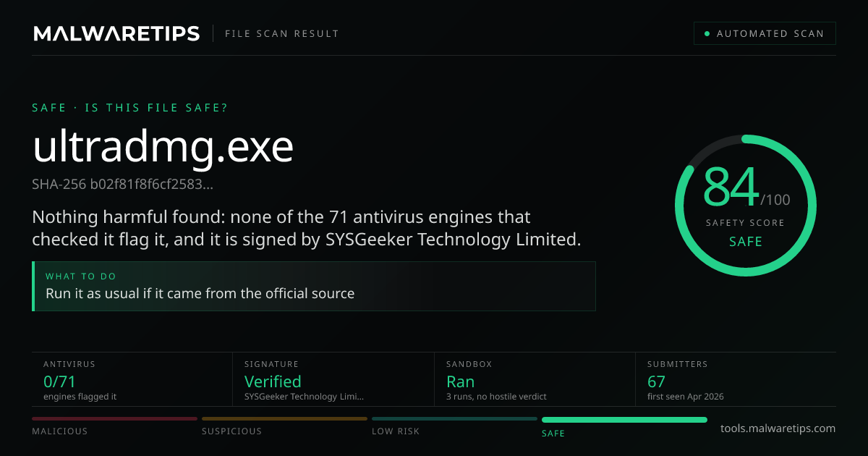This screenshot has height=456, width=868.
Task: Click the Low Risk scale bar
Action: 454,418
